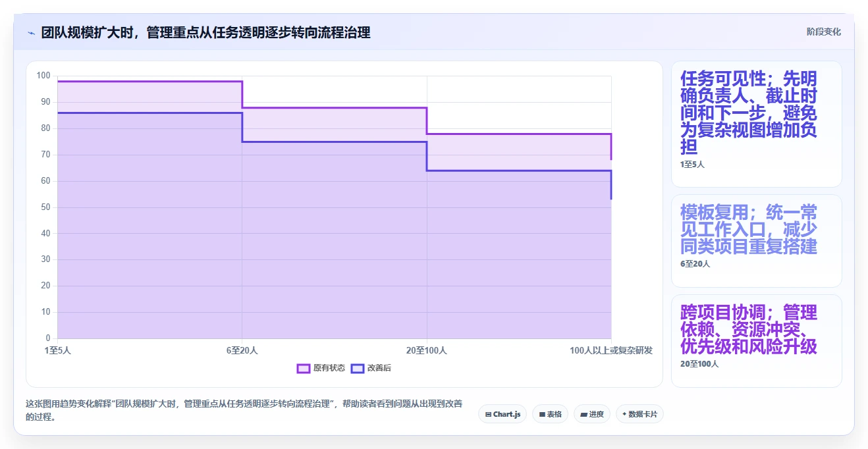
Task: Click the y-axis value 70
Action: tap(45, 155)
